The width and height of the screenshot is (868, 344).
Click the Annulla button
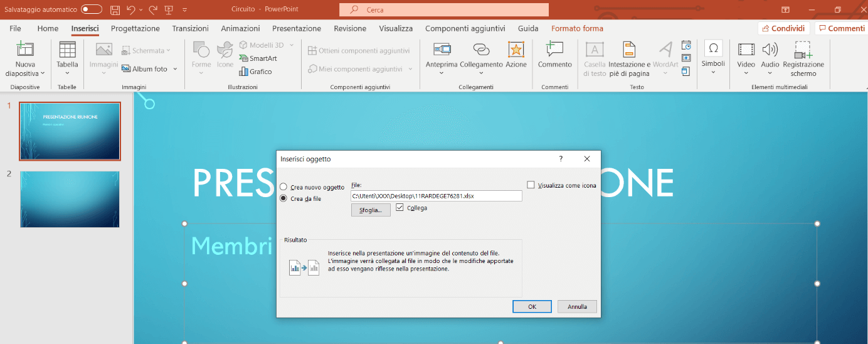pyautogui.click(x=577, y=307)
